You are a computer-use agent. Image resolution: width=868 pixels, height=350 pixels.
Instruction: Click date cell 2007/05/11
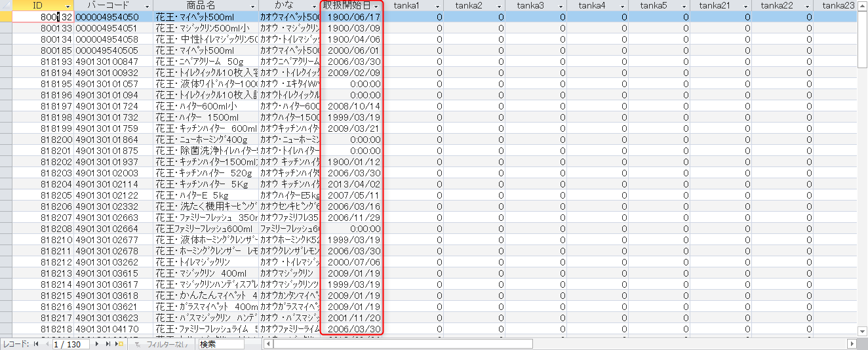click(x=351, y=195)
